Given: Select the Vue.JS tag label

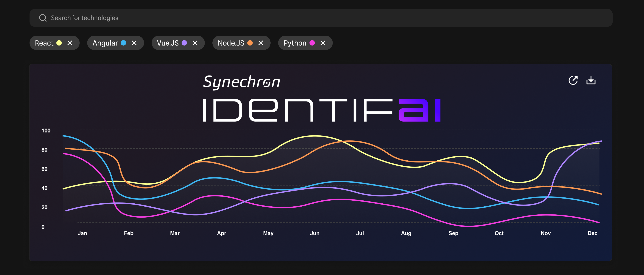Looking at the screenshot, I should click(x=168, y=43).
